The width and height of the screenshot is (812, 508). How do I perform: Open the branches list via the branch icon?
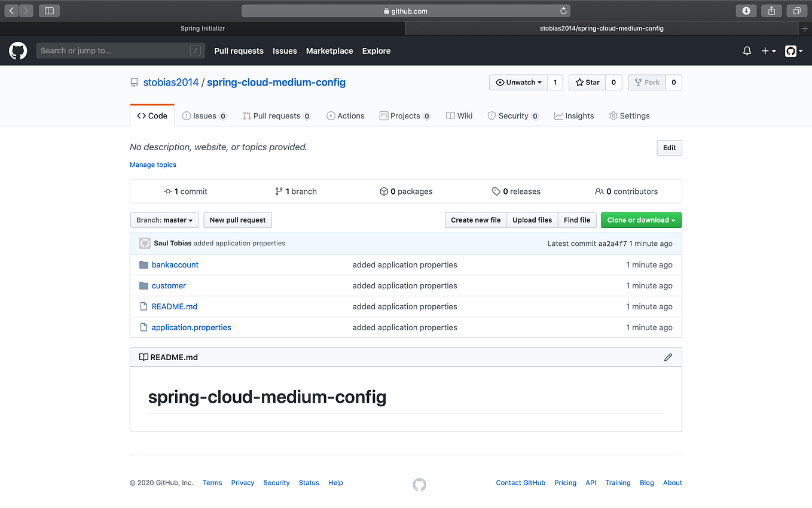pyautogui.click(x=279, y=191)
